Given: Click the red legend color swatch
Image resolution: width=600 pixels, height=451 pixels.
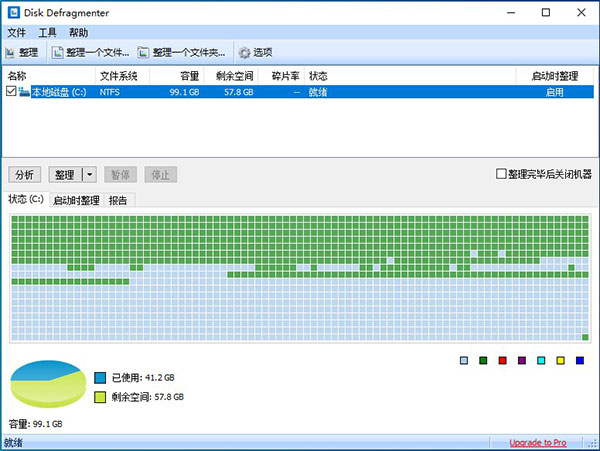Looking at the screenshot, I should point(502,360).
